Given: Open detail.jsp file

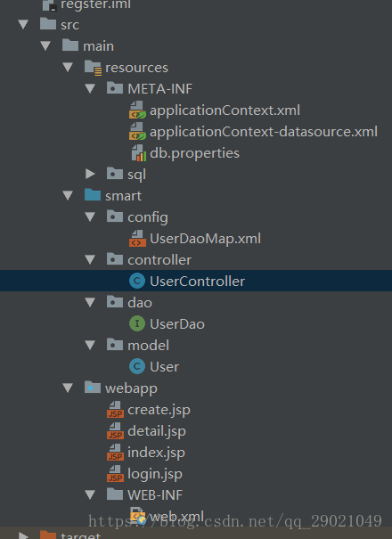Looking at the screenshot, I should pyautogui.click(x=157, y=431).
